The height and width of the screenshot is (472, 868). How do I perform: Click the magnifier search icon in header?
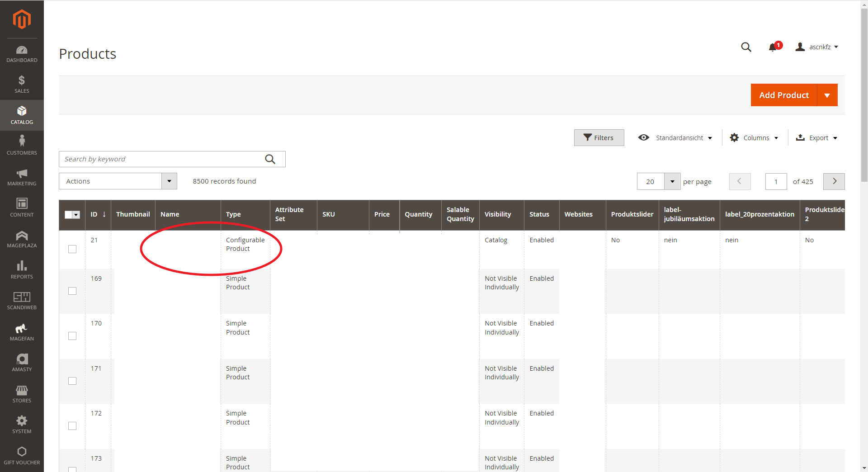(x=746, y=47)
